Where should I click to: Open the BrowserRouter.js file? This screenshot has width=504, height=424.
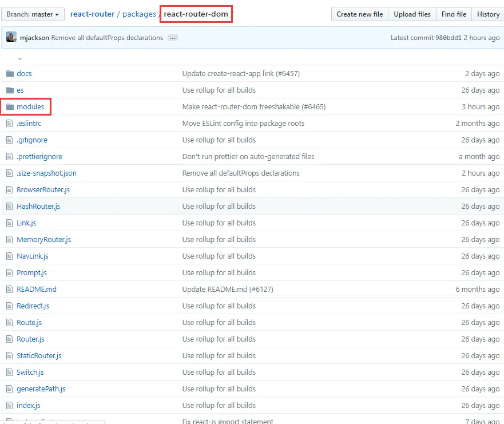pyautogui.click(x=43, y=189)
